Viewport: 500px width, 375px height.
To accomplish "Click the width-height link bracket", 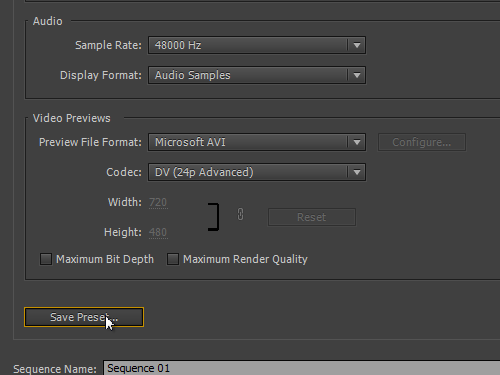I will 214,217.
